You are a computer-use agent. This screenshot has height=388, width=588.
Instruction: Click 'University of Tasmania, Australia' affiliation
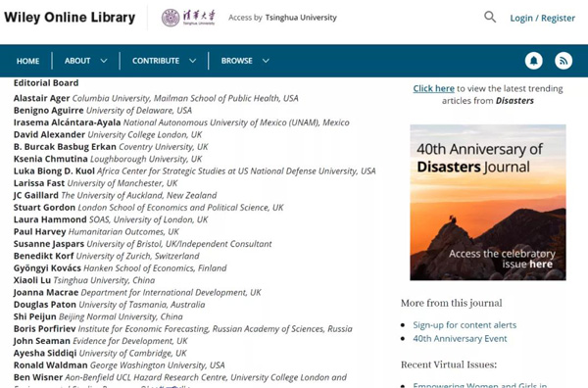tap(142, 305)
